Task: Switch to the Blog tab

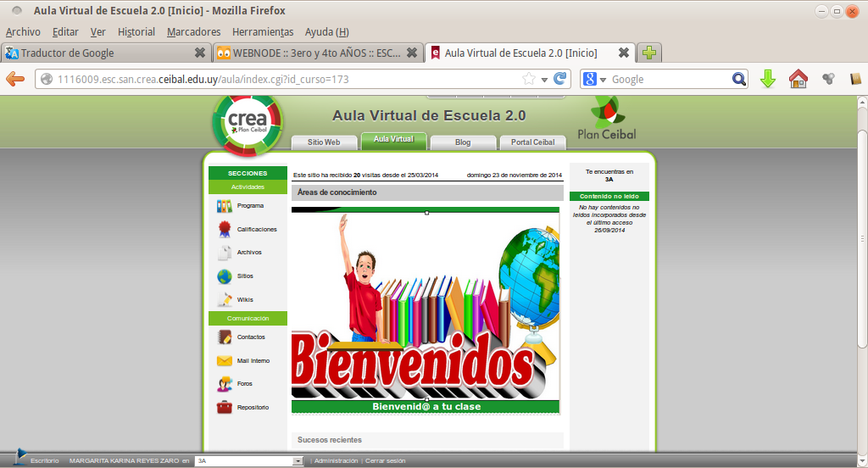Action: coord(463,142)
